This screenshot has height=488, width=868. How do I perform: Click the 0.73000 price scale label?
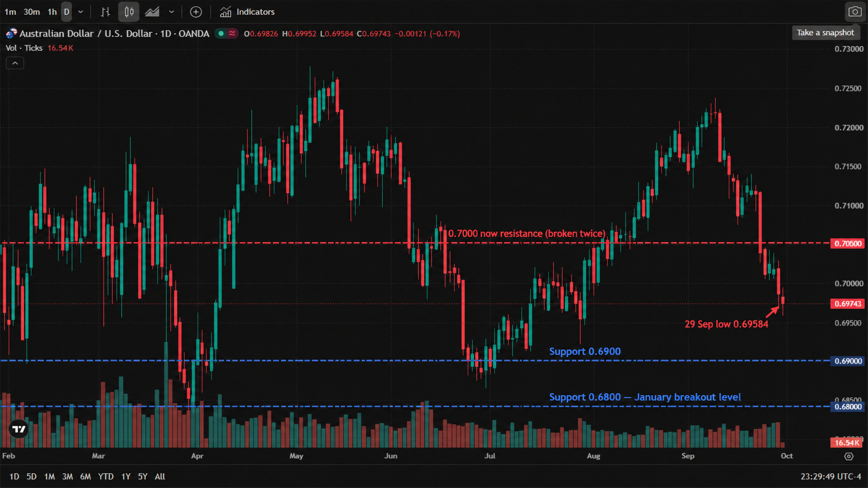(849, 49)
